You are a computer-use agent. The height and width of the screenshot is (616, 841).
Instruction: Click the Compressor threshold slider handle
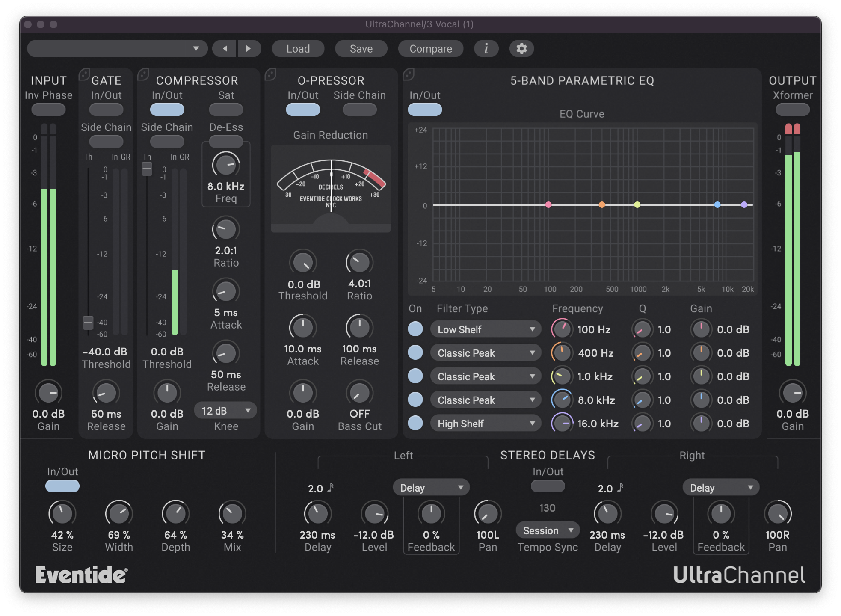[147, 169]
